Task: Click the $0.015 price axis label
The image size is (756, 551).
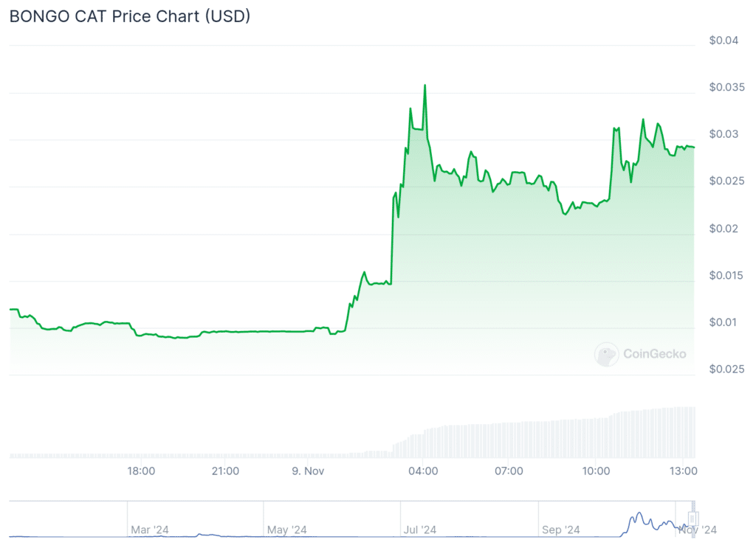Action: click(728, 276)
